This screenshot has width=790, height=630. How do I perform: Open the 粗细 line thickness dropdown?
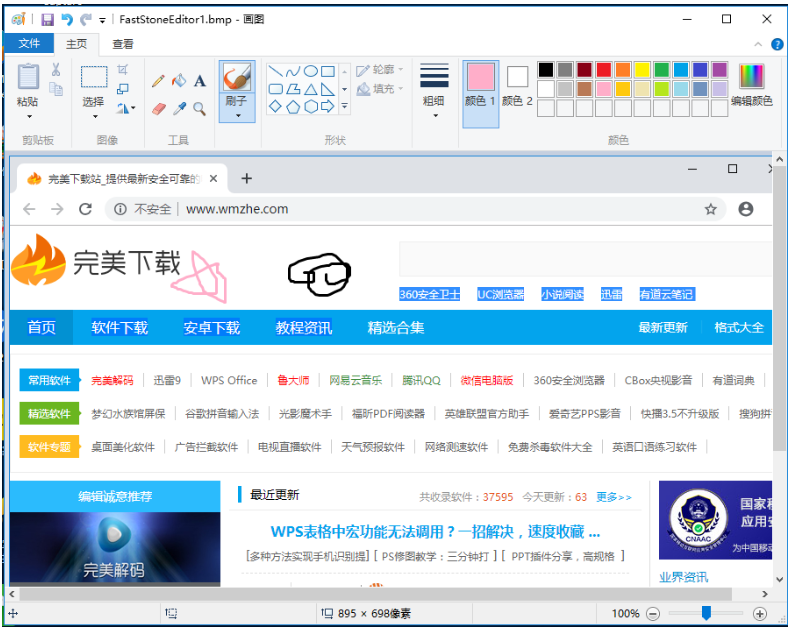pos(434,91)
